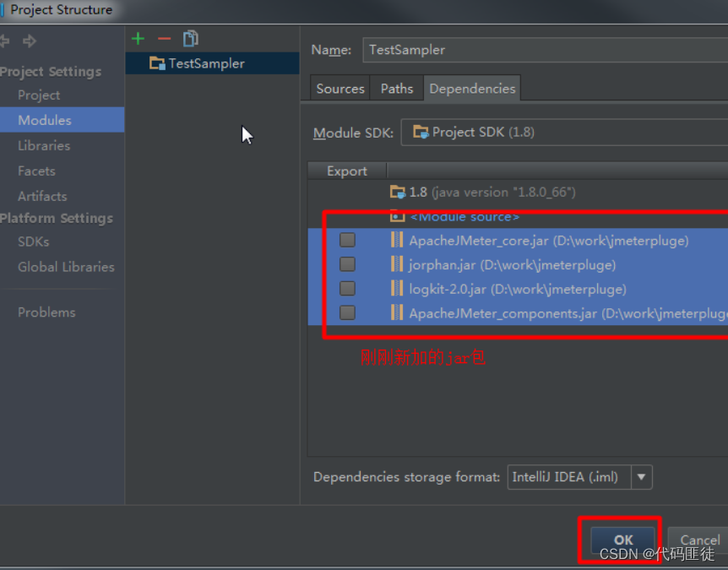This screenshot has height=570, width=728.
Task: Click the copy module icon
Action: [x=190, y=39]
